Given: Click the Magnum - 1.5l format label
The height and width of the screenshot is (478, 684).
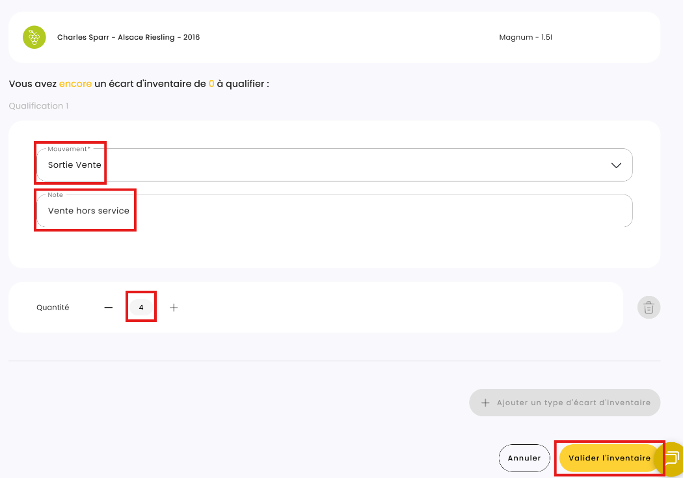Looking at the screenshot, I should [x=525, y=37].
